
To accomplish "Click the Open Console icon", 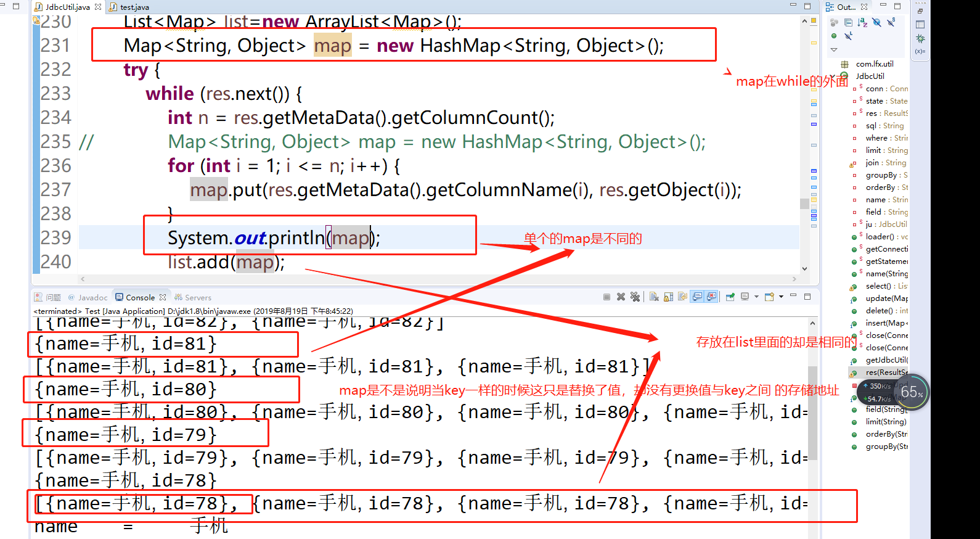I will point(769,297).
